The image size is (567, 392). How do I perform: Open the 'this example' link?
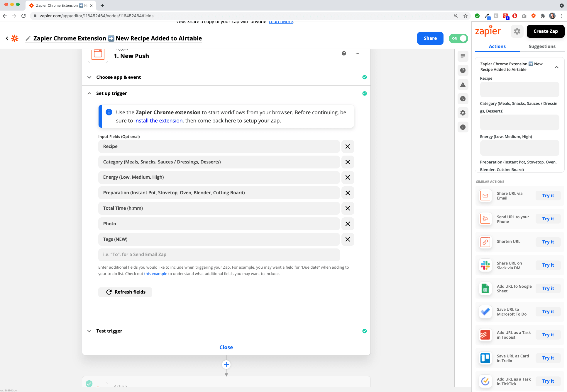155,274
